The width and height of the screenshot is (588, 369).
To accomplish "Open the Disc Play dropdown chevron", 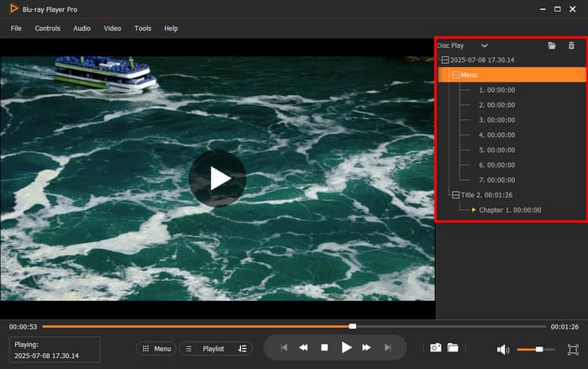I will [x=485, y=45].
